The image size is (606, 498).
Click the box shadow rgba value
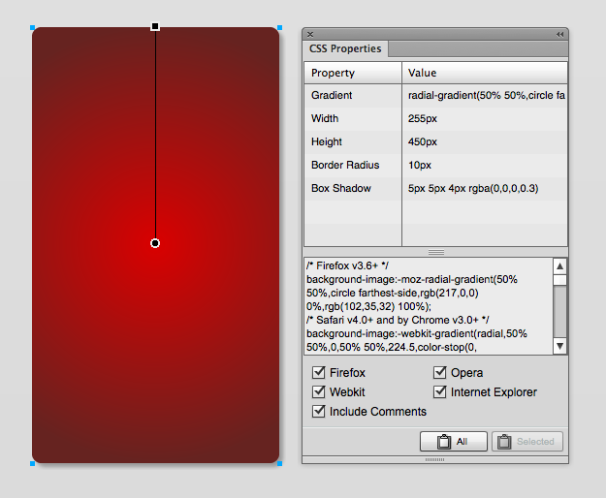click(x=473, y=188)
